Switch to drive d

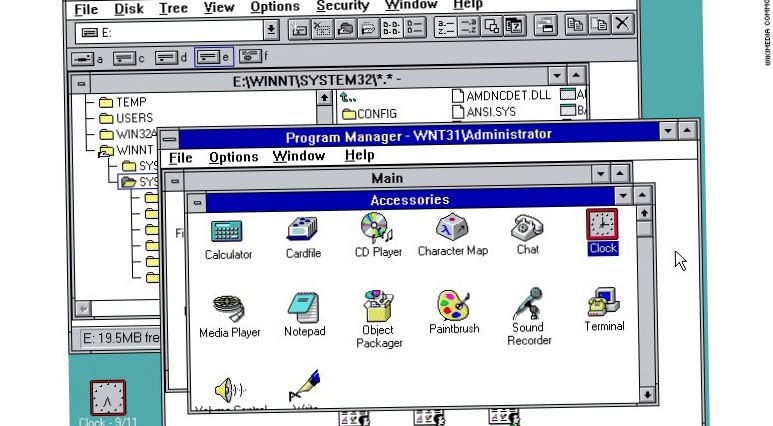tap(171, 58)
